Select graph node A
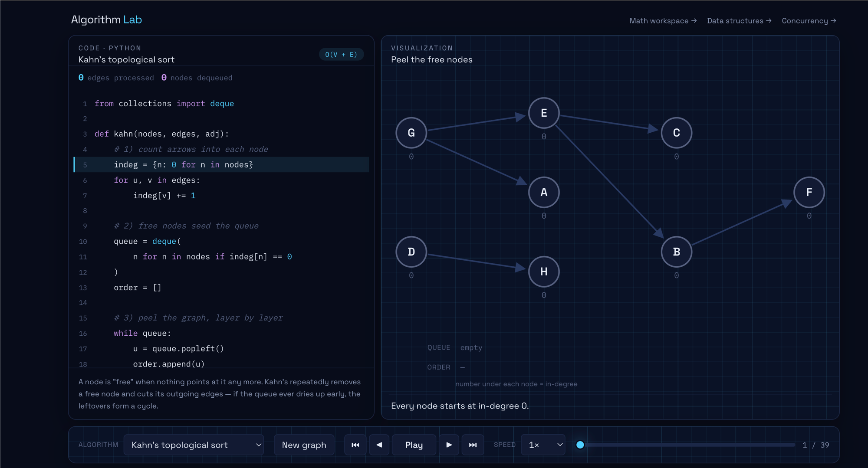This screenshot has height=468, width=868. pyautogui.click(x=544, y=192)
